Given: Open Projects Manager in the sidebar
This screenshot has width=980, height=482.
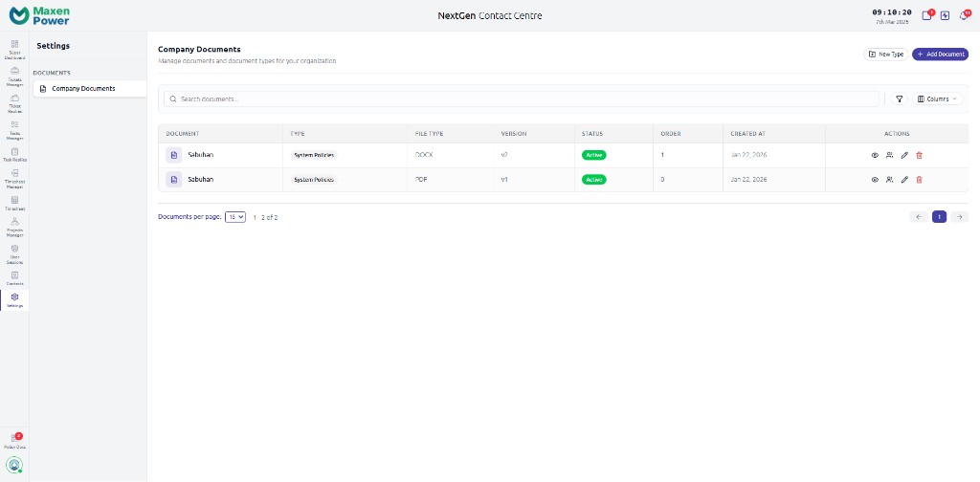Looking at the screenshot, I should [x=14, y=226].
